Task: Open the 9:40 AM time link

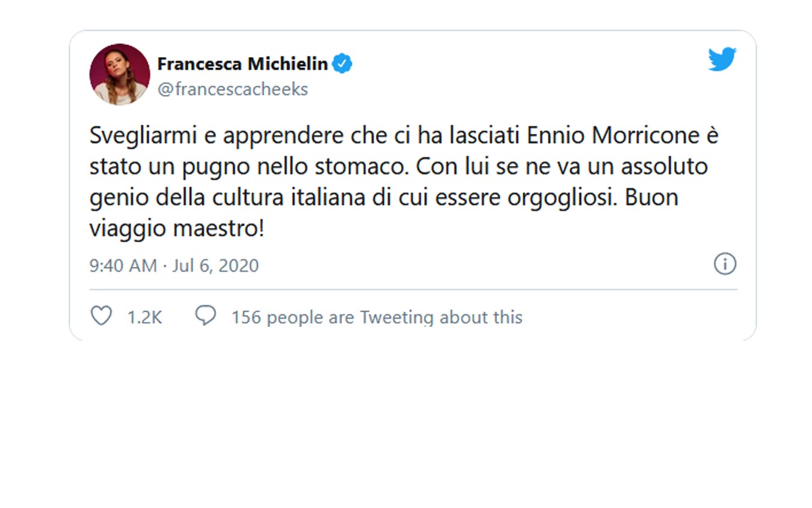Action: pos(123,265)
